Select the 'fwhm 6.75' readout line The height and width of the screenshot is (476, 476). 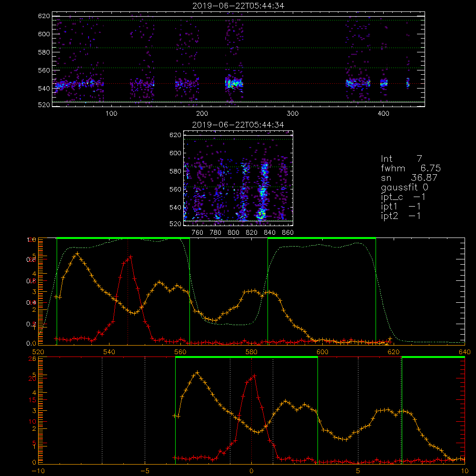411,168
